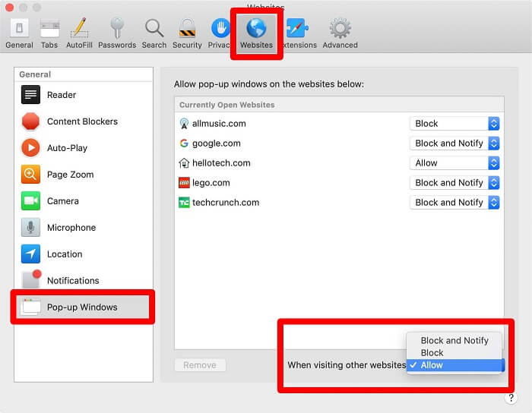Click the Notifications icon in sidebar
This screenshot has width=532, height=413.
(x=30, y=280)
